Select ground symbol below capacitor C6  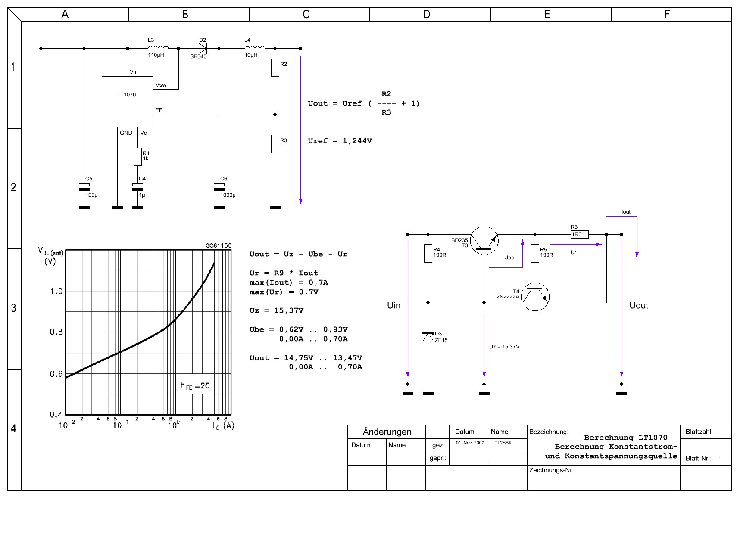219,208
